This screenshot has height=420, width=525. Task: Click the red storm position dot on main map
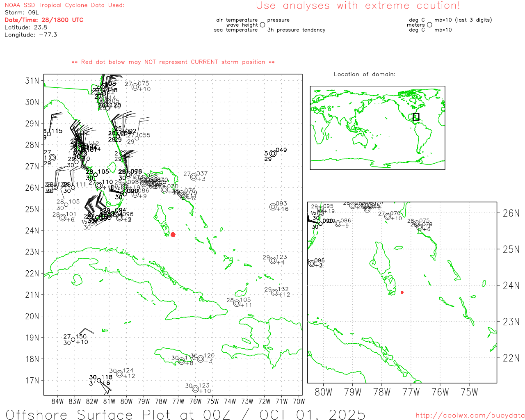[173, 235]
